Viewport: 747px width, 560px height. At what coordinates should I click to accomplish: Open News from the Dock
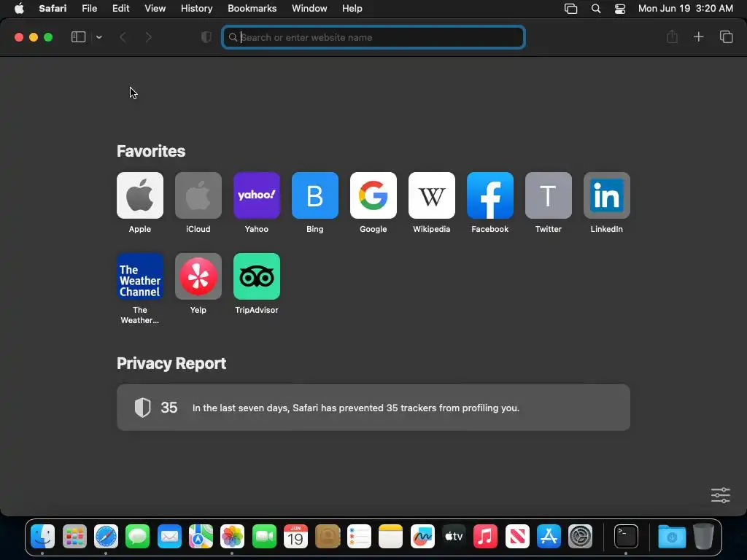(x=517, y=537)
